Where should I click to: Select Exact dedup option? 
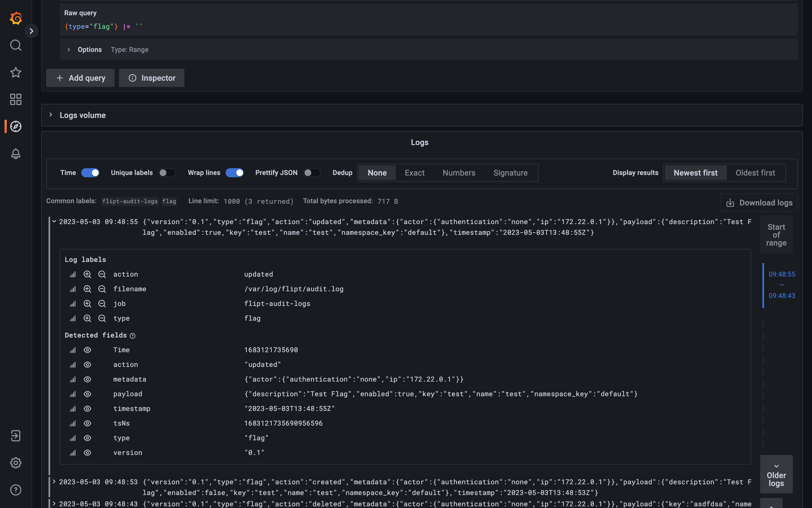pos(414,173)
